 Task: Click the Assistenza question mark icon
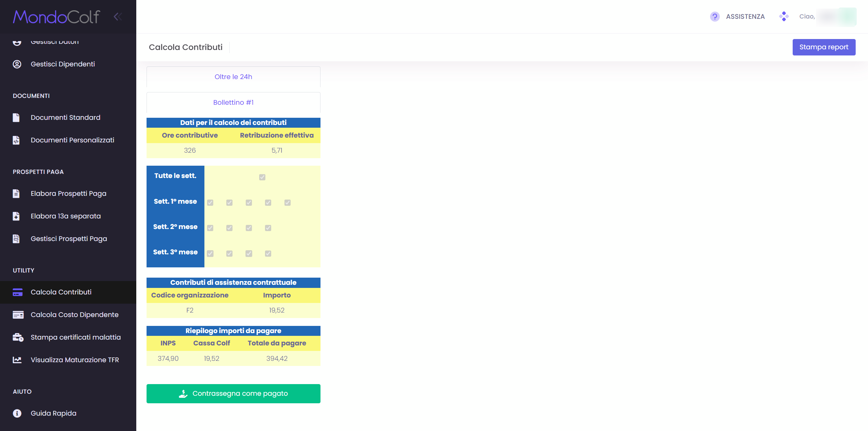click(x=715, y=16)
